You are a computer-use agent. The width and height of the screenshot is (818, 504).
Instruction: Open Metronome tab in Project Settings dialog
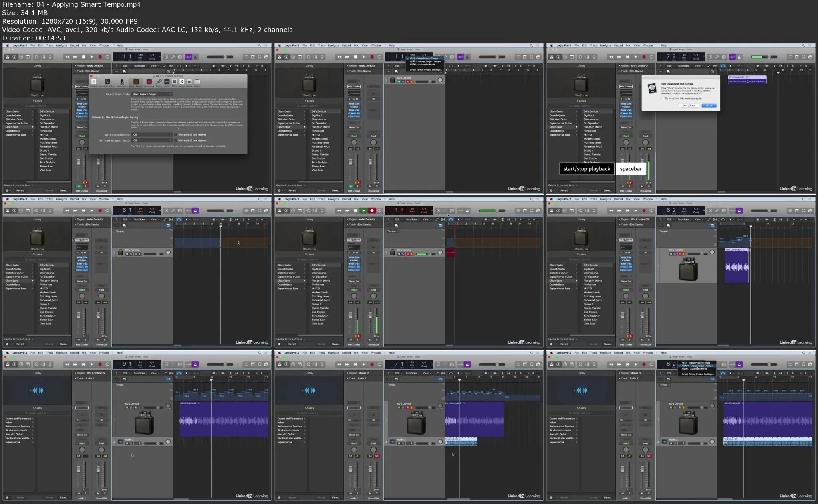click(122, 83)
